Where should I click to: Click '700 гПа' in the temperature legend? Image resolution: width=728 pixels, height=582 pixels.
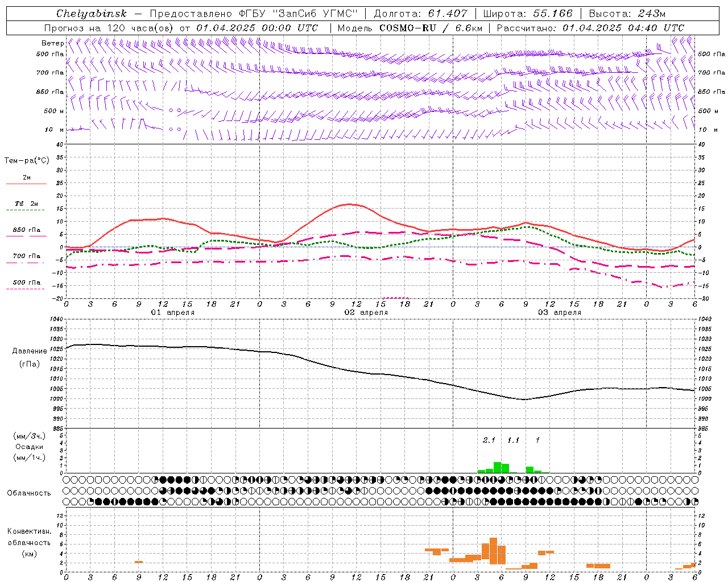click(27, 256)
